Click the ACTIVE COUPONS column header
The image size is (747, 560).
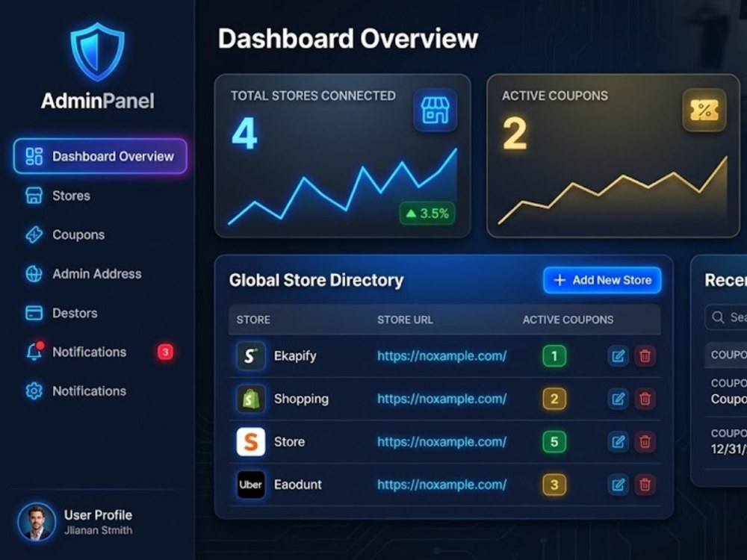568,320
